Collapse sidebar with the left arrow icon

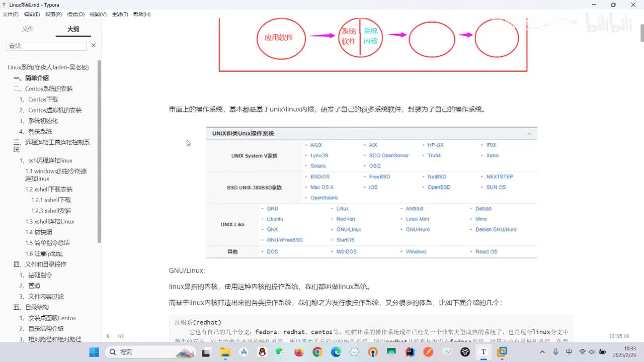(108, 336)
